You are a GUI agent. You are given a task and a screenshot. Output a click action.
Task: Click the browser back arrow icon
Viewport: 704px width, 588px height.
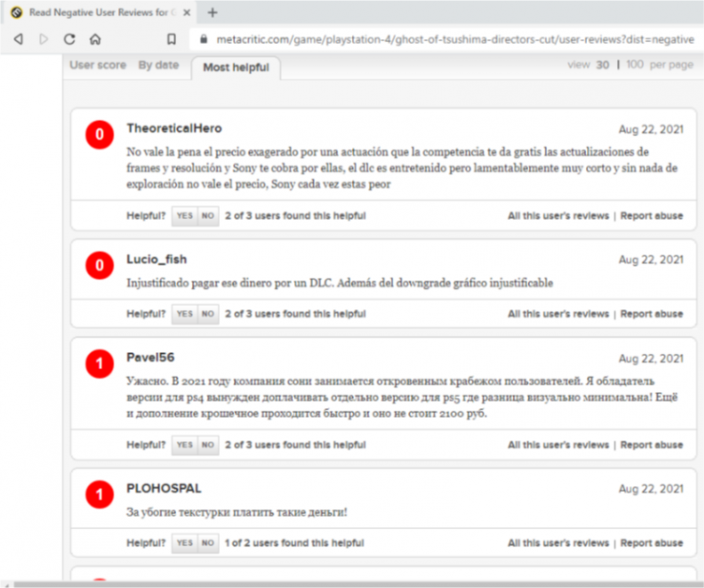(x=18, y=39)
